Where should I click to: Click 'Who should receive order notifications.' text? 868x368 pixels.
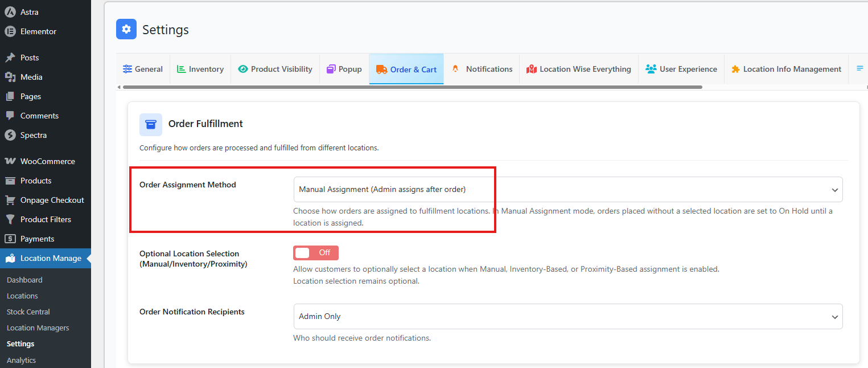pyautogui.click(x=362, y=338)
